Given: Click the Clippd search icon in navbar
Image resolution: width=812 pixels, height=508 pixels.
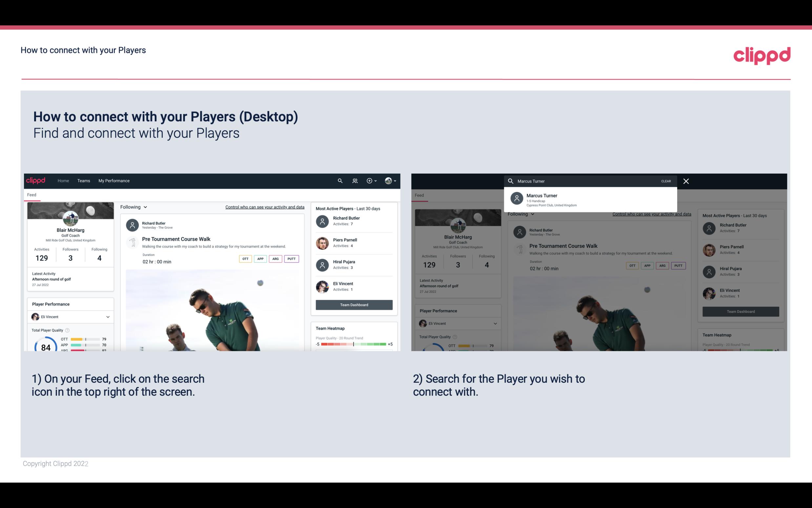Looking at the screenshot, I should 338,181.
